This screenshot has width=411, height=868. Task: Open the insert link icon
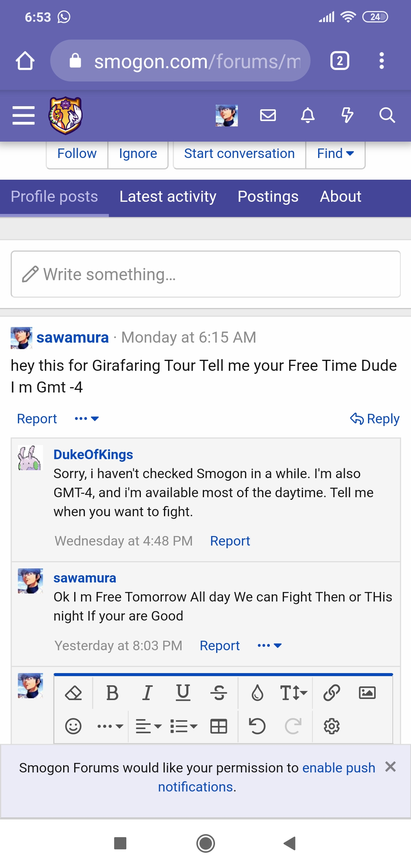[331, 692]
